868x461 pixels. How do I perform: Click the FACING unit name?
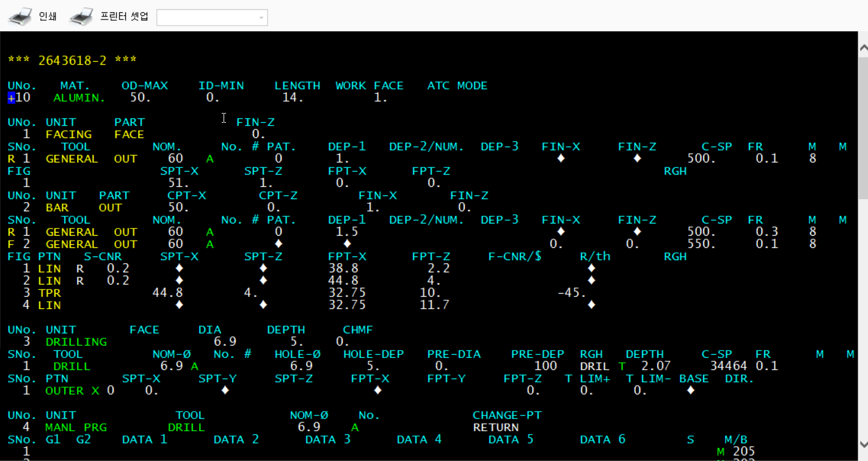[x=68, y=134]
